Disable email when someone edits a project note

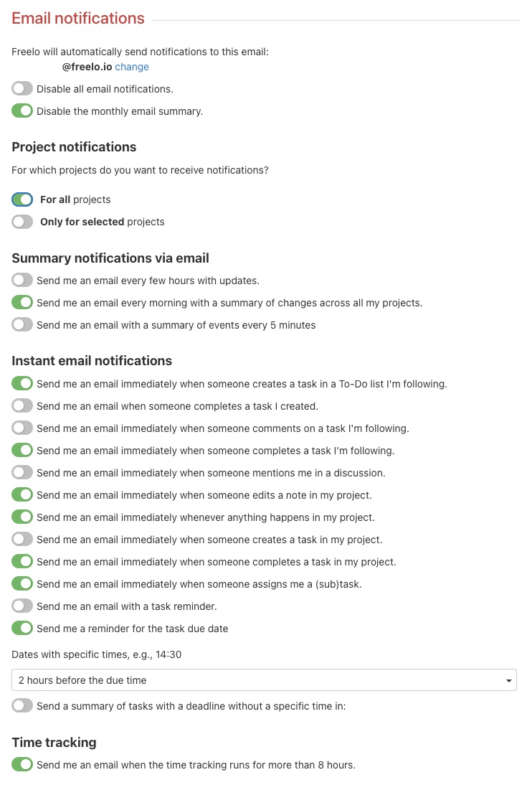click(22, 494)
